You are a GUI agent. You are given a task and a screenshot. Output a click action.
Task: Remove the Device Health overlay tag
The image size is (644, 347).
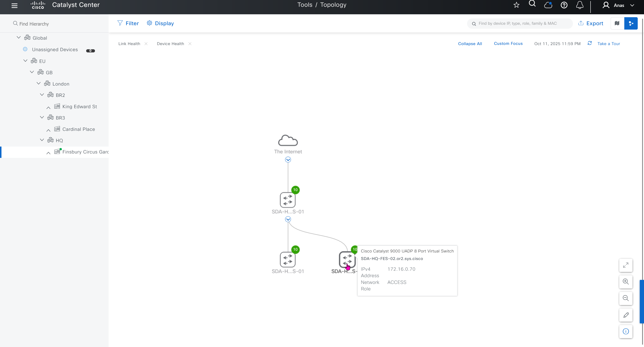190,44
